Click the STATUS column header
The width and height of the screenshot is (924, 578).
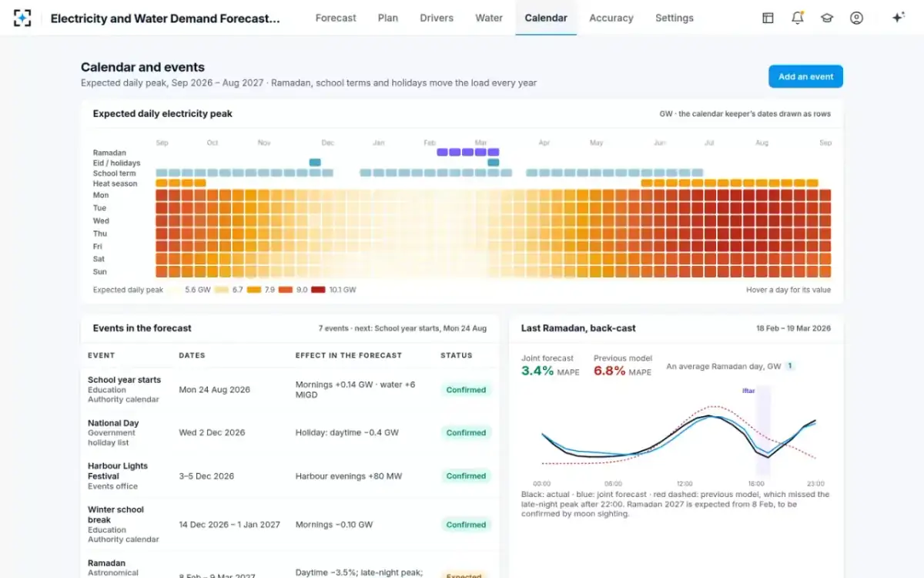click(x=457, y=355)
